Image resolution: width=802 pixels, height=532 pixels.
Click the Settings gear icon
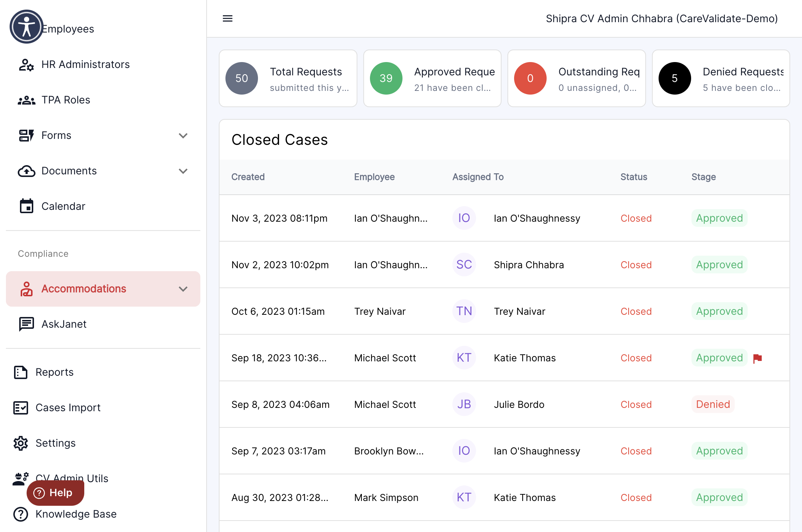tap(21, 443)
